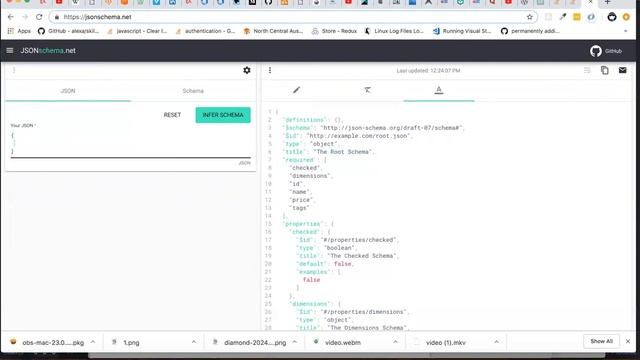Open the North Central Aus... bookmark
The width and height of the screenshot is (640, 360).
coord(273,31)
